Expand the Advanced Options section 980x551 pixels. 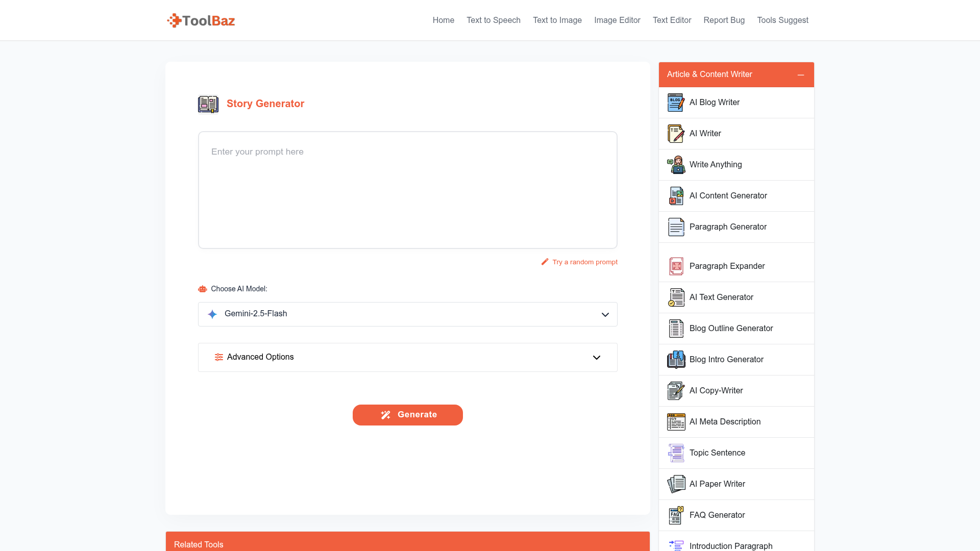(407, 357)
